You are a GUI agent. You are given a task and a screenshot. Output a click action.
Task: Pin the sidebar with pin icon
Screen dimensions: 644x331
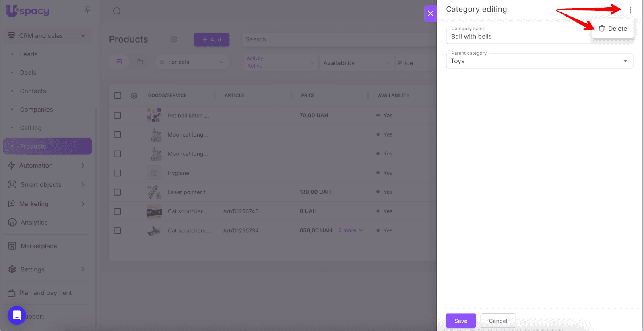click(87, 10)
